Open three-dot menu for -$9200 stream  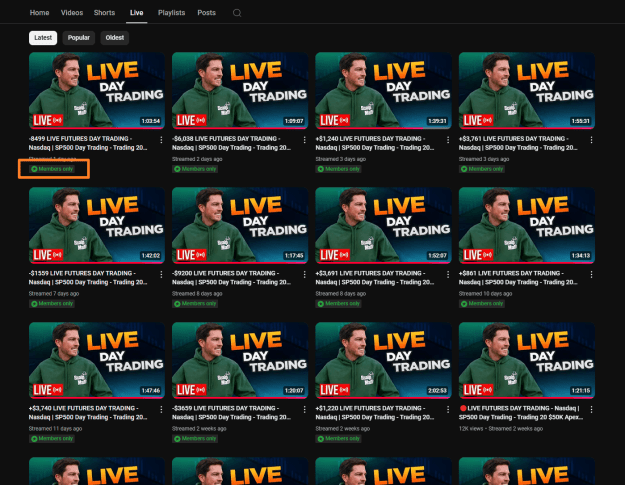(305, 275)
